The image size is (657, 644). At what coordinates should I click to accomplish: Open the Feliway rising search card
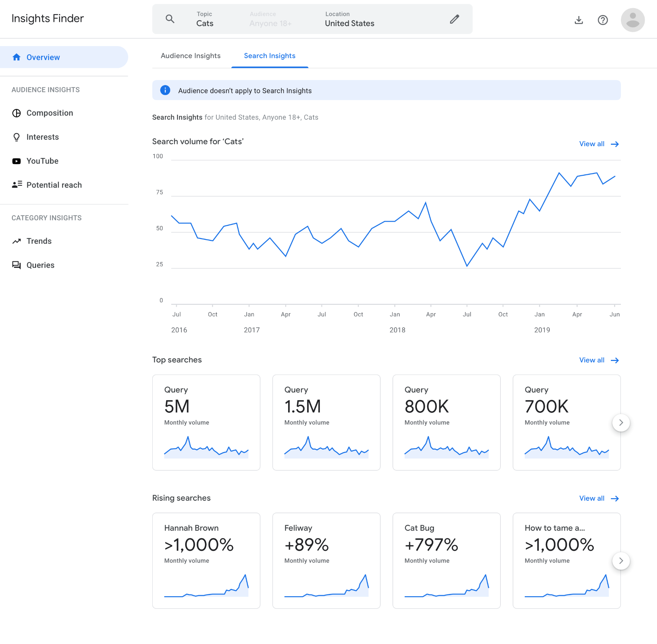pos(326,560)
